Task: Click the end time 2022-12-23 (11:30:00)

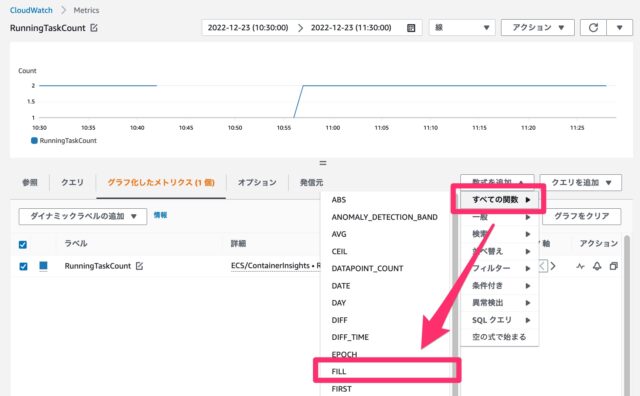Action: [x=351, y=28]
